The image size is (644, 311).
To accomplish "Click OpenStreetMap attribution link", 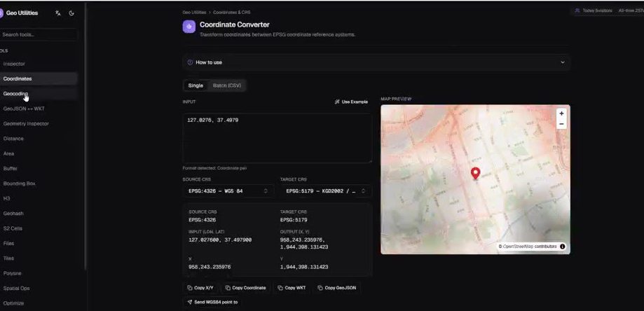I will 518,247.
